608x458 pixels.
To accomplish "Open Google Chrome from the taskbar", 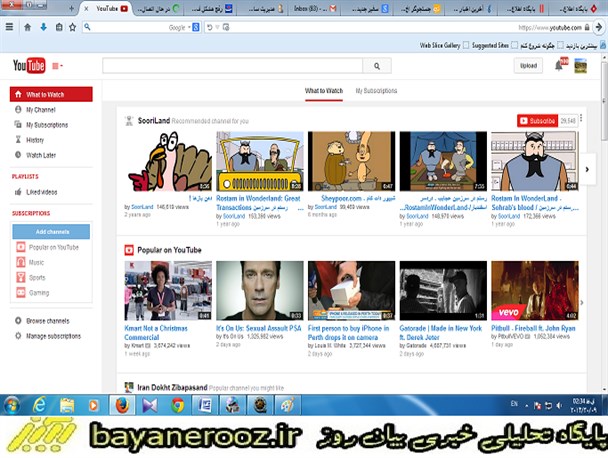I will click(178, 405).
